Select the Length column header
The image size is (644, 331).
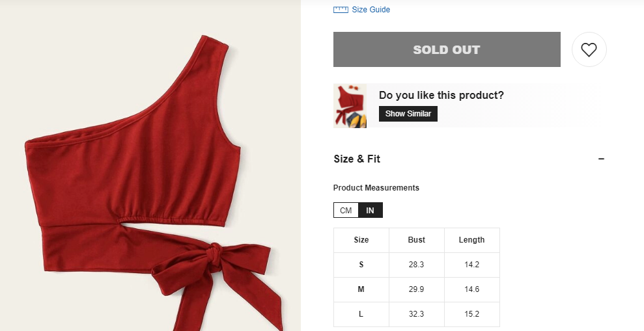coord(471,240)
